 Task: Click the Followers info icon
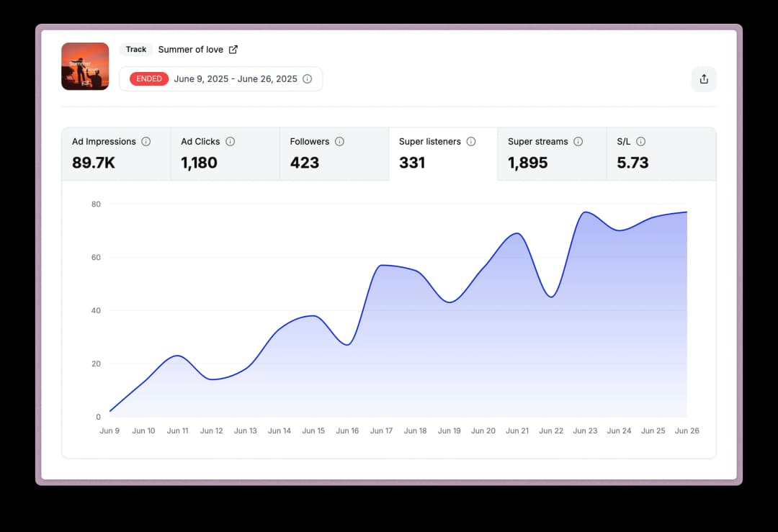[339, 142]
